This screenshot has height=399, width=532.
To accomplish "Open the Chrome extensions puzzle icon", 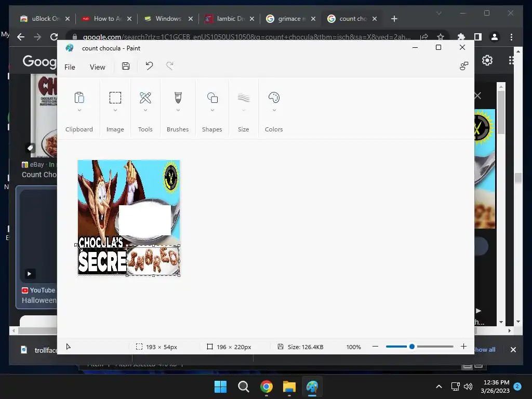I will (461, 37).
